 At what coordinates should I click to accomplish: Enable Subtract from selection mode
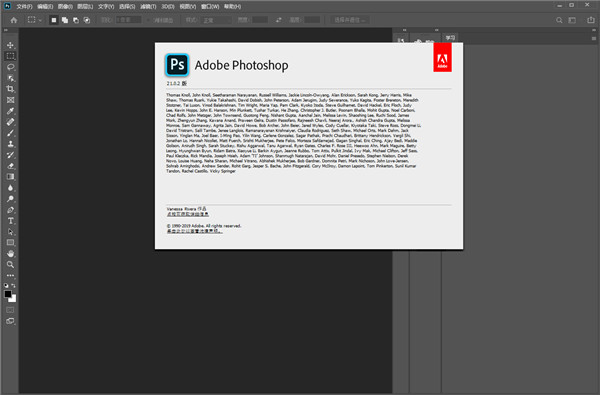[x=76, y=20]
